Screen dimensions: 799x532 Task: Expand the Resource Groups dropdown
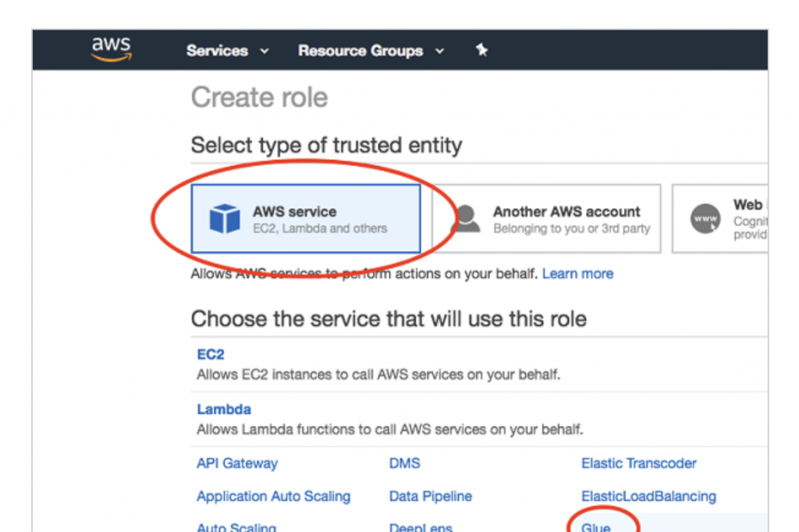tap(371, 51)
